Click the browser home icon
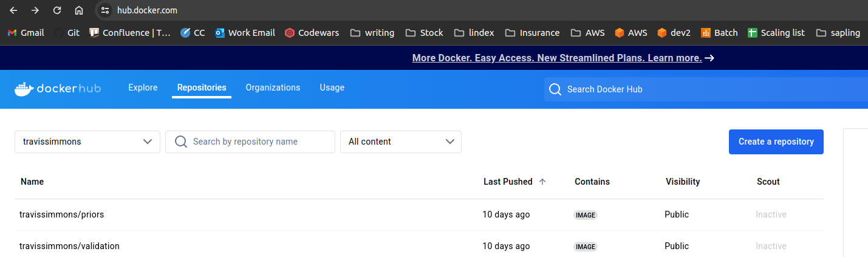This screenshot has width=868, height=257. [x=79, y=10]
